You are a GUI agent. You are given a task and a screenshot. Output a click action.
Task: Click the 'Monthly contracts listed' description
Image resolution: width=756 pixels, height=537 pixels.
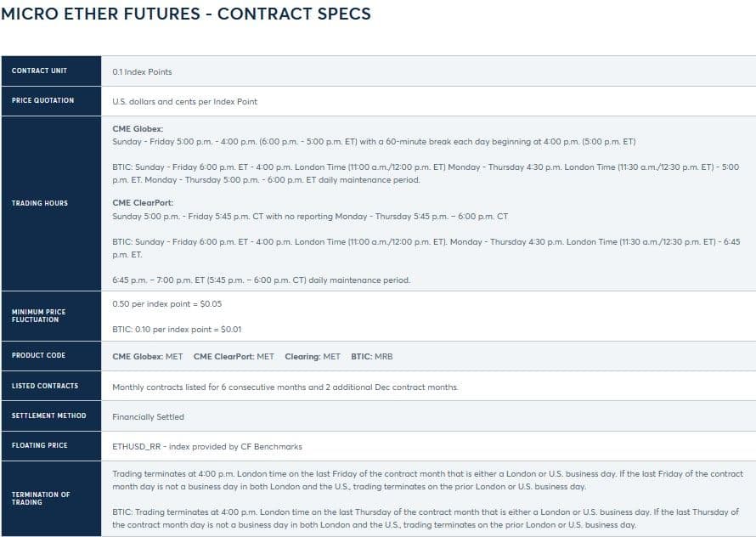coord(285,387)
